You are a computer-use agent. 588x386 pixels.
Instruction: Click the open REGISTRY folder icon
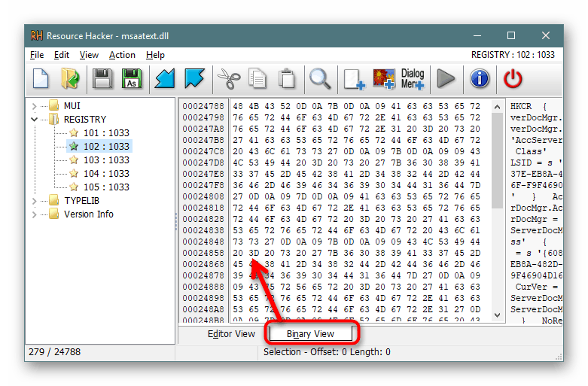click(x=54, y=119)
